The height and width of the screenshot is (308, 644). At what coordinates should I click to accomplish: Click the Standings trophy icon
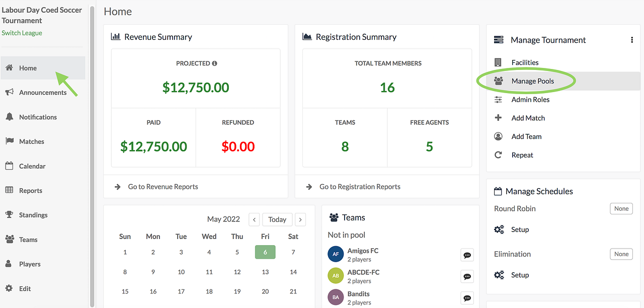(9, 215)
